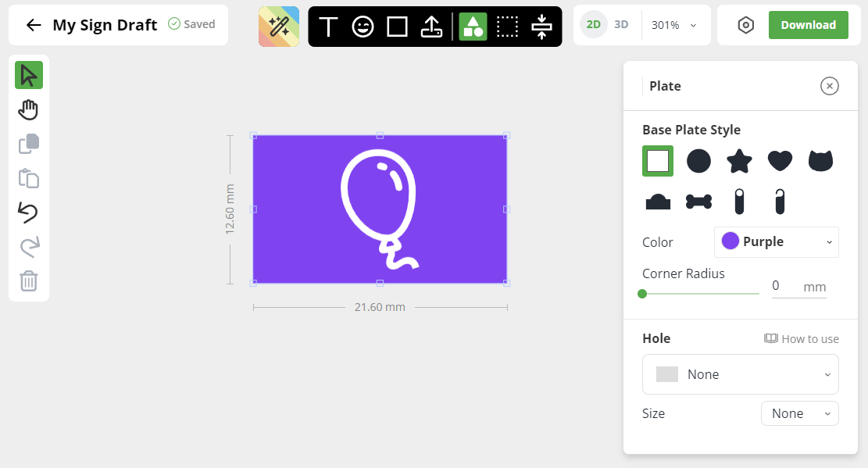Open the Purple color dropdown
The image size is (868, 468).
click(776, 242)
